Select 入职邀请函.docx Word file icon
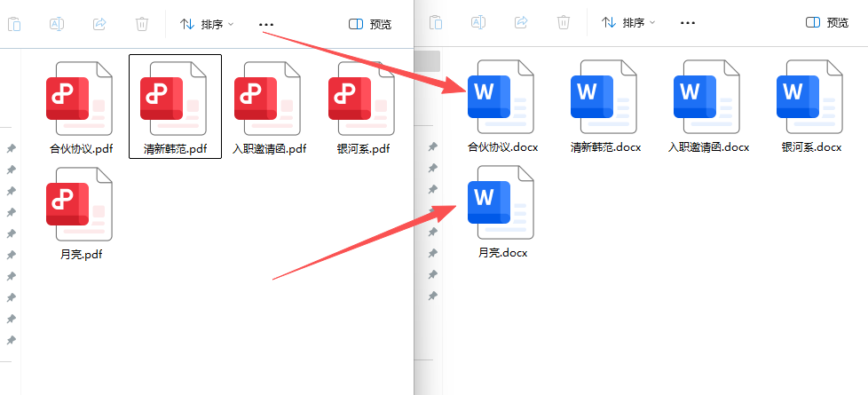Image resolution: width=868 pixels, height=395 pixels. (x=706, y=97)
